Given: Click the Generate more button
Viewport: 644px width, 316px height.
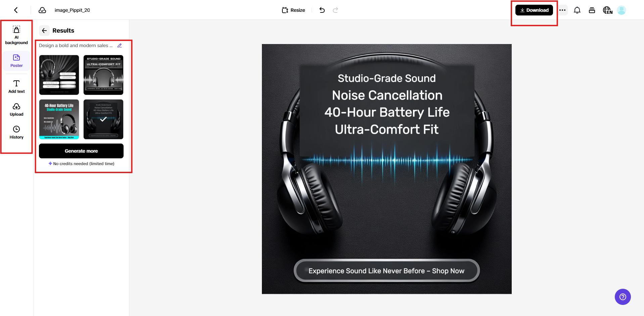Looking at the screenshot, I should tap(81, 151).
